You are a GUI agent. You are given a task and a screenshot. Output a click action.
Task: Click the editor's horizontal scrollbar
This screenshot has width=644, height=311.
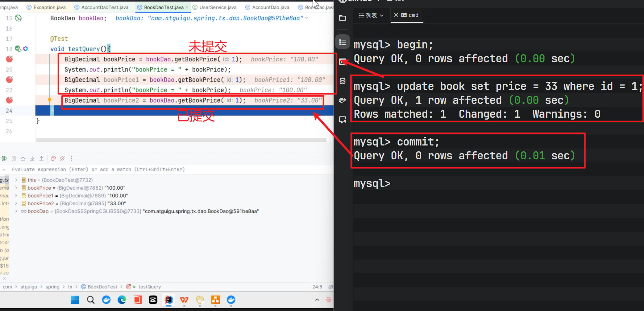181,140
